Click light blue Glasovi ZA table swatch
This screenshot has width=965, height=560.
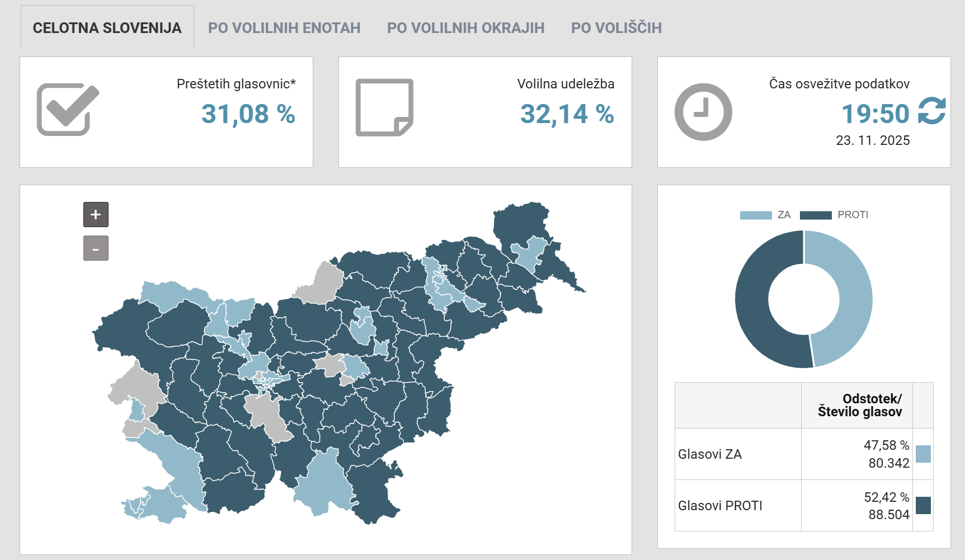click(923, 454)
